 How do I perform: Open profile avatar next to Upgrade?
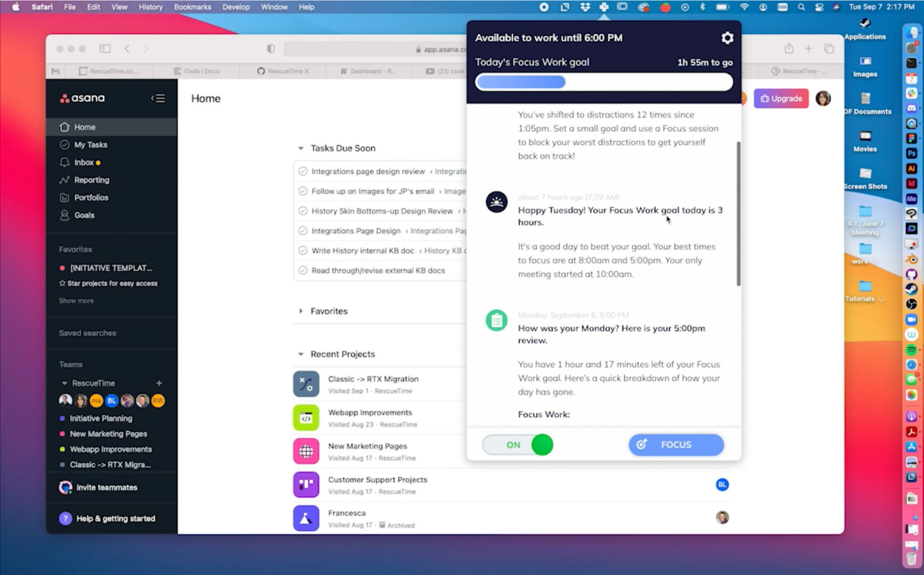click(823, 98)
